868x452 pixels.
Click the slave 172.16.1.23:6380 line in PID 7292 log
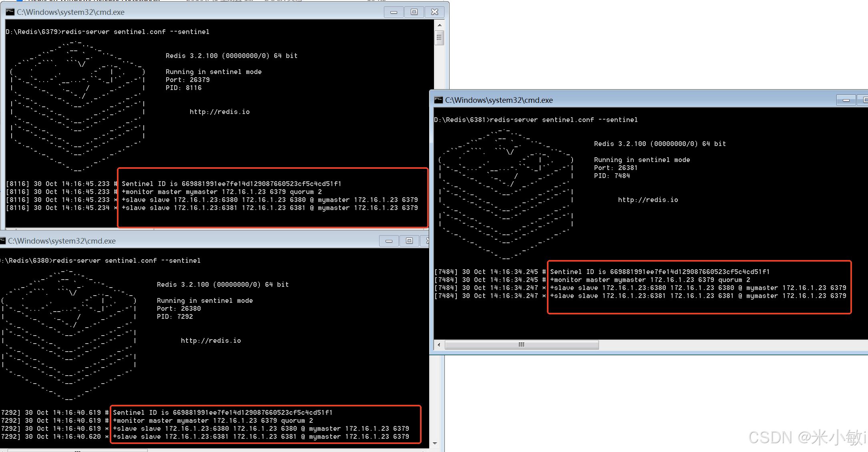pos(261,428)
